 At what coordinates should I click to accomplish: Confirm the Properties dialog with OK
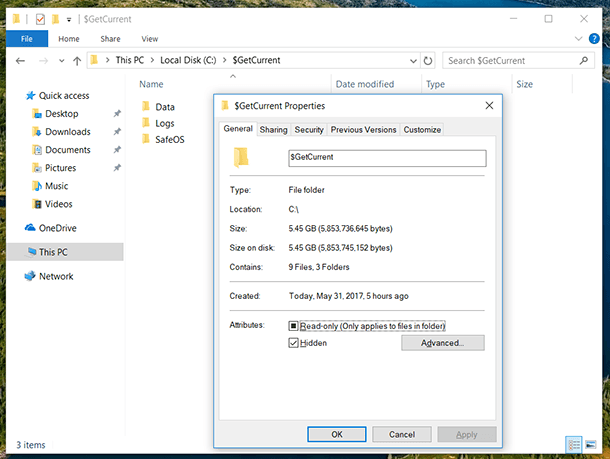point(337,434)
